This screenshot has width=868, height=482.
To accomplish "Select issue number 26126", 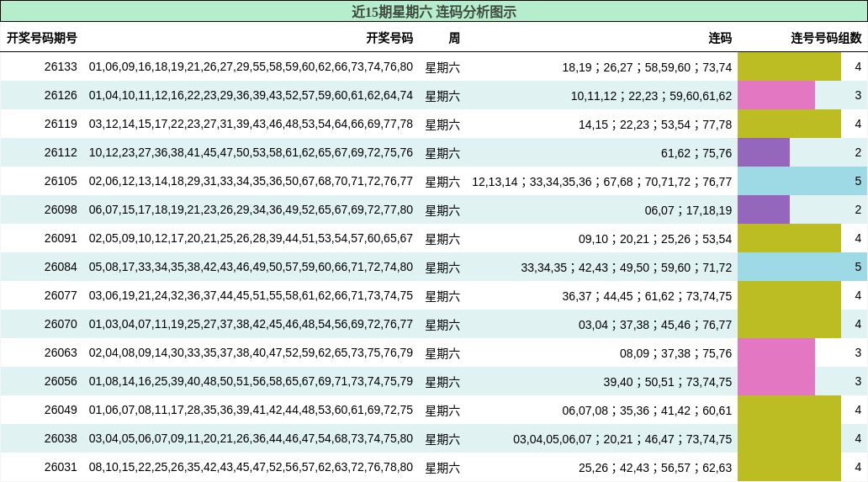I will pyautogui.click(x=61, y=96).
